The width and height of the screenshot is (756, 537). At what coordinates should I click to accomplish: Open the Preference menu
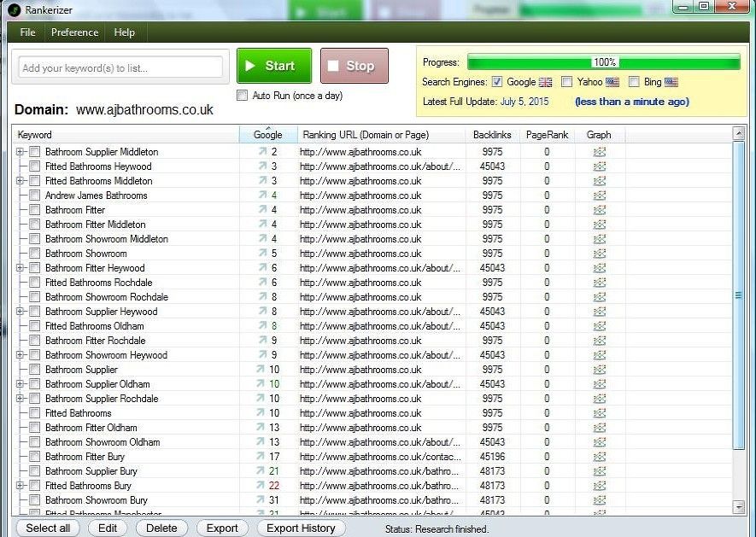pos(74,32)
